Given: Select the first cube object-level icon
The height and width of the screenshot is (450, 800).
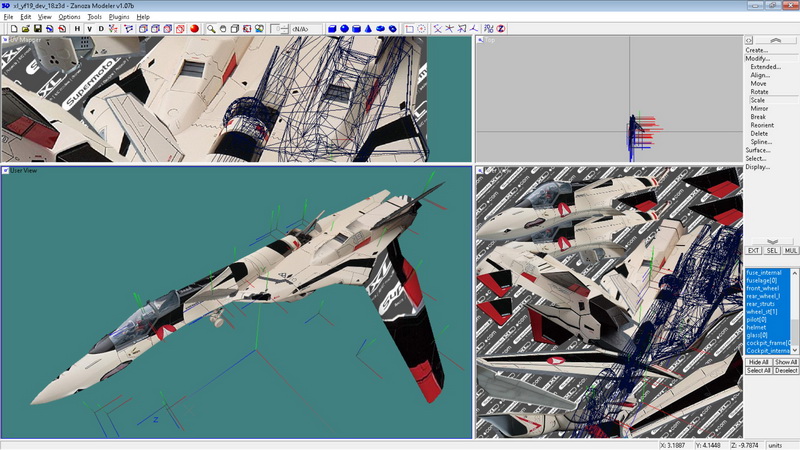Looking at the screenshot, I should [143, 29].
